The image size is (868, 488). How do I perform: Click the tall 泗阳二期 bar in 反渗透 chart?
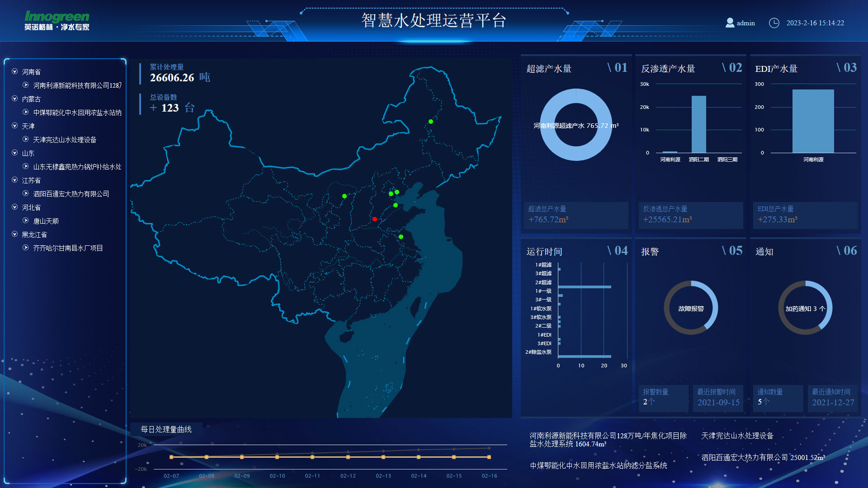(698, 124)
